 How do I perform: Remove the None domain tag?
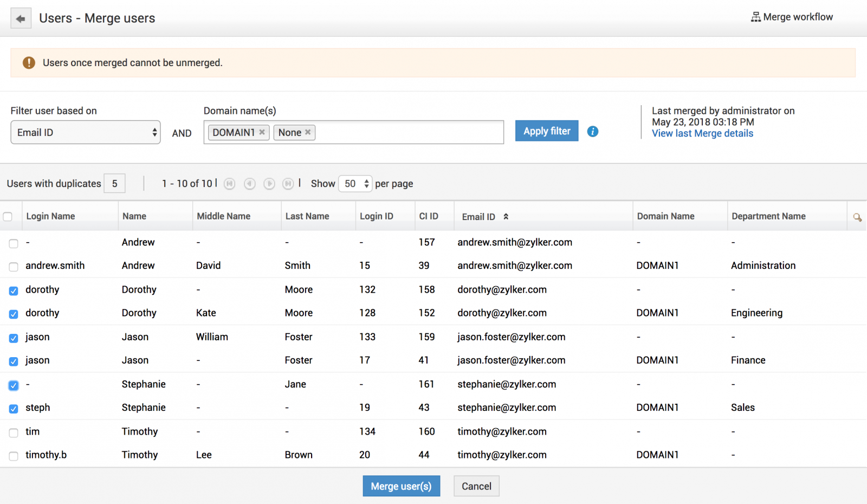coord(308,132)
